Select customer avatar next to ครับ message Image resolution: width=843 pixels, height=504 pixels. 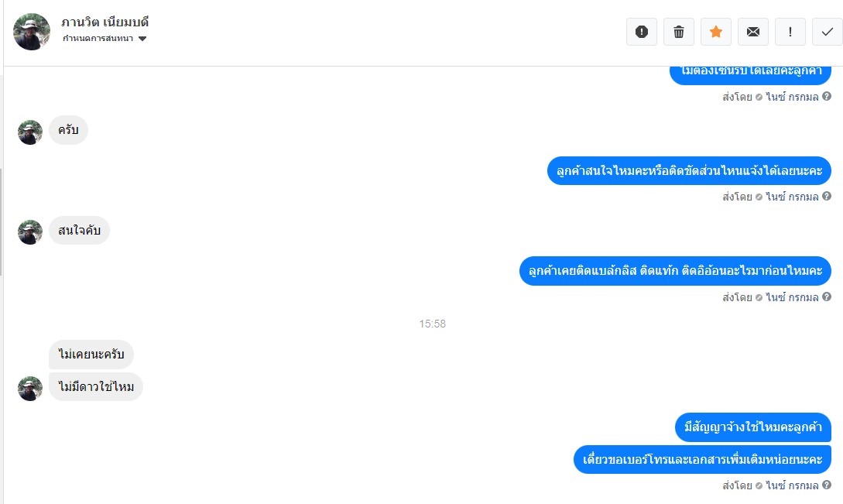[x=30, y=132]
